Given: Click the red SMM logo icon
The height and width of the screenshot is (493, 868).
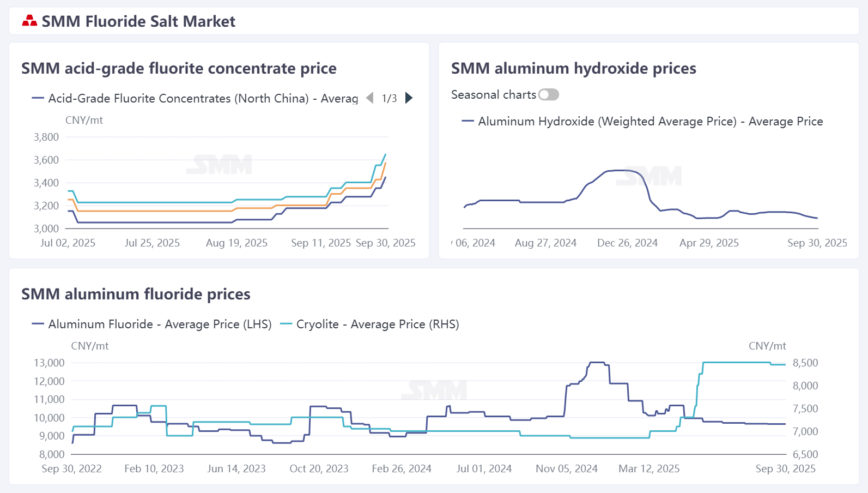Looking at the screenshot, I should [x=29, y=21].
